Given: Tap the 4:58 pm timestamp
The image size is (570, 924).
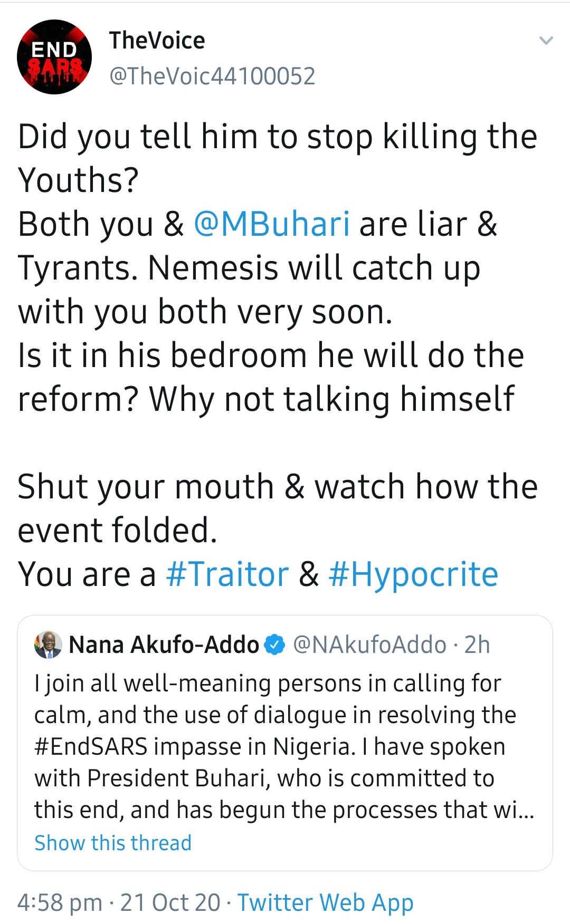Looking at the screenshot, I should click(60, 903).
